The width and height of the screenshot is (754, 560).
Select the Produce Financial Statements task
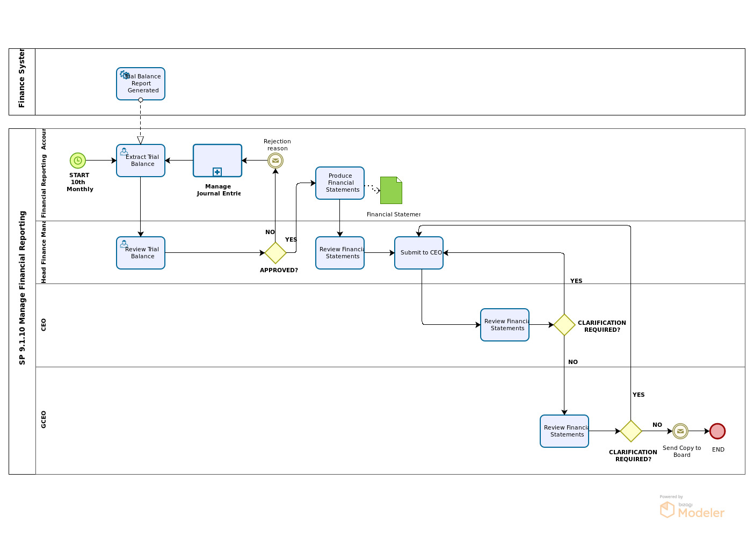[340, 183]
